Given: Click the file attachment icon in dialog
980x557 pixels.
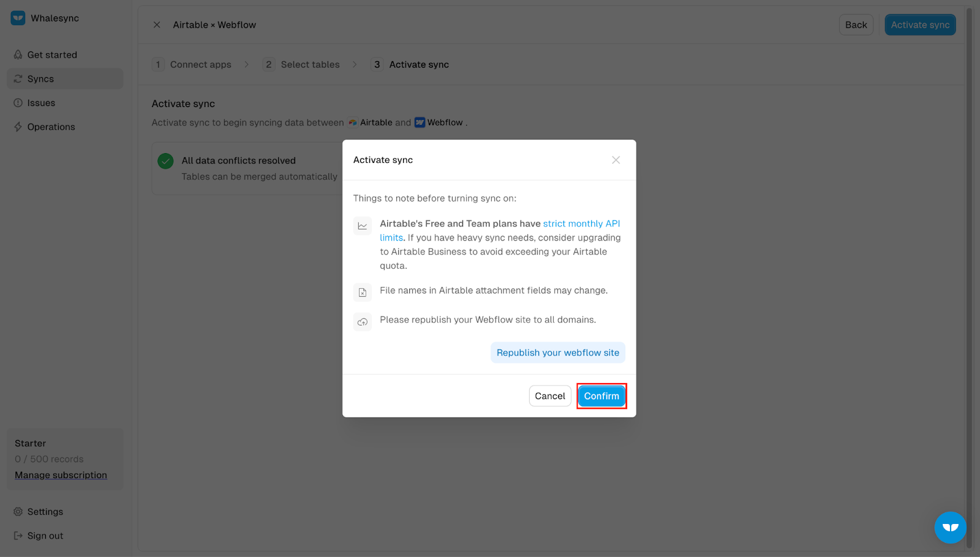Looking at the screenshot, I should pyautogui.click(x=363, y=293).
